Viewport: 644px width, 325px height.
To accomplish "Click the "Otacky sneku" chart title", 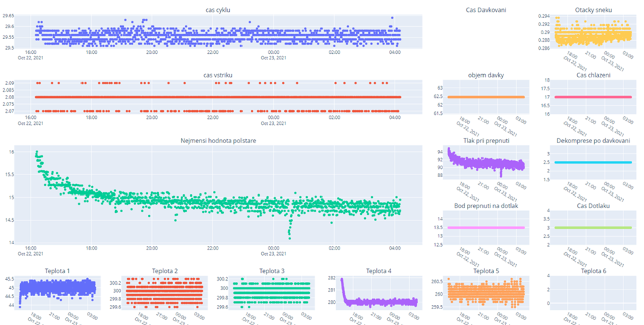I will coord(593,10).
